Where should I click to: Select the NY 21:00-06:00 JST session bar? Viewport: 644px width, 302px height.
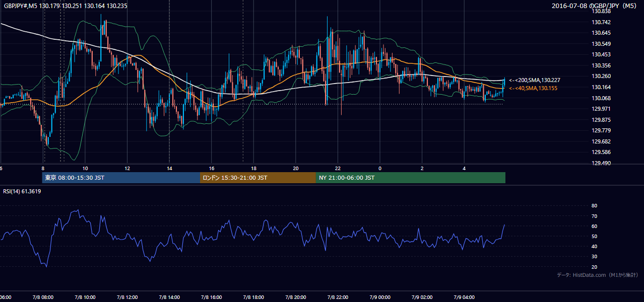click(411, 178)
